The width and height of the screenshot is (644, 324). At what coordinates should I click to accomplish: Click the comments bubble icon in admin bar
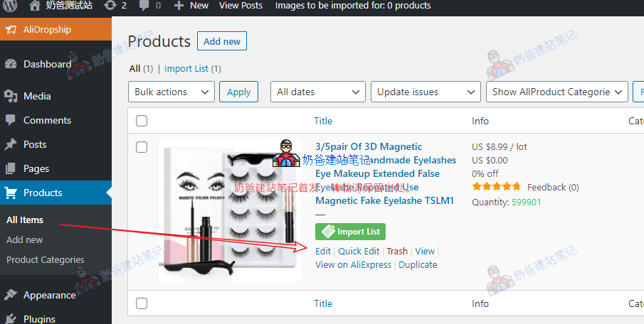point(144,6)
